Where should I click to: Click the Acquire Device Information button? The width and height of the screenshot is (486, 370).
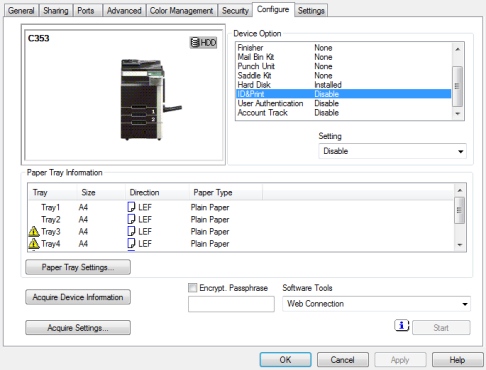pyautogui.click(x=78, y=297)
